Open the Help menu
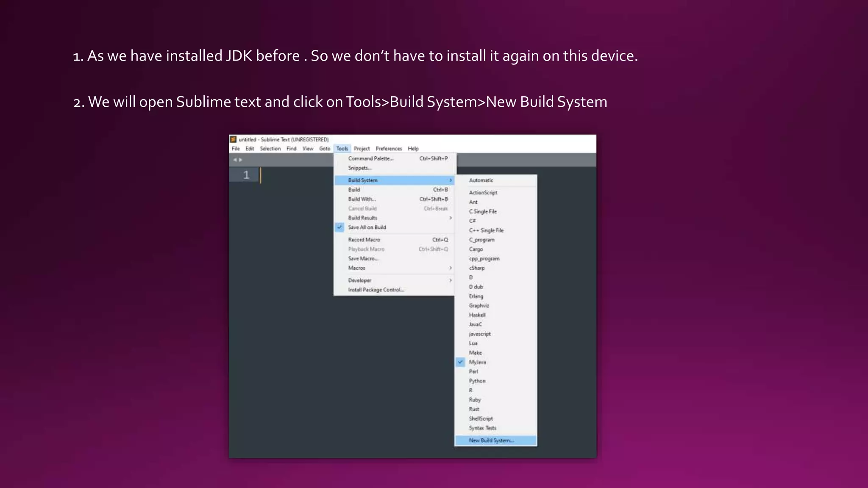 pos(413,149)
